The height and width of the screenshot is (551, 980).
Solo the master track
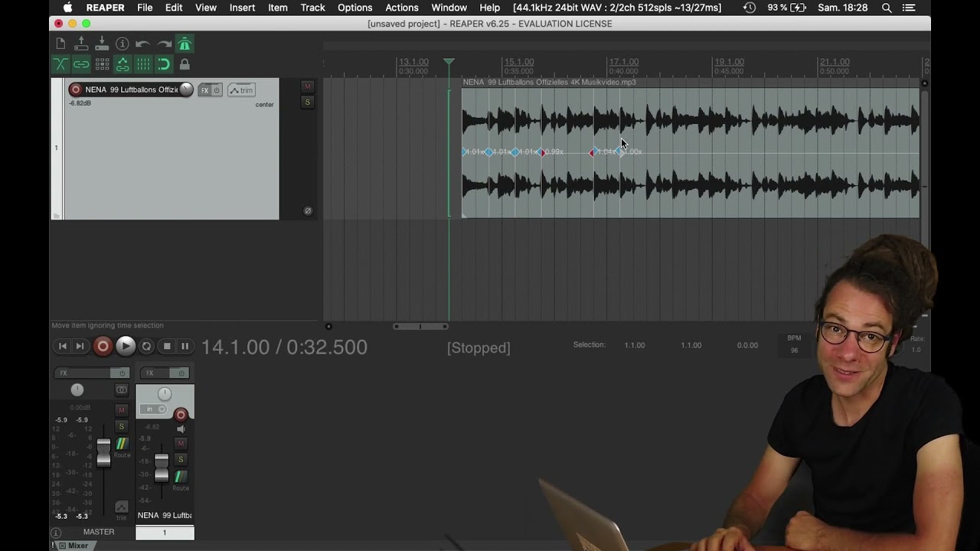[121, 426]
